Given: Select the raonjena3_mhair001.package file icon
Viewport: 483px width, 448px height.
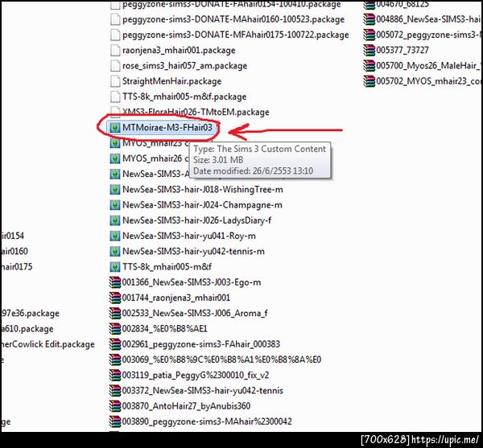Looking at the screenshot, I should click(115, 50).
